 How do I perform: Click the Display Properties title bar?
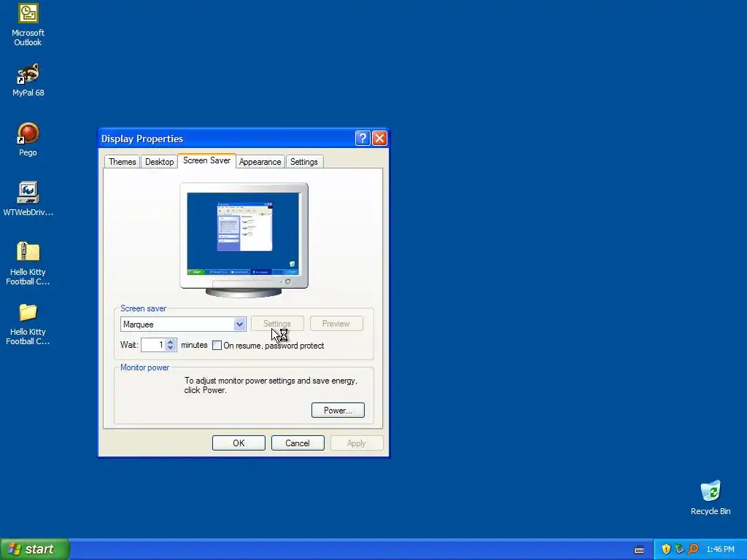pos(226,139)
